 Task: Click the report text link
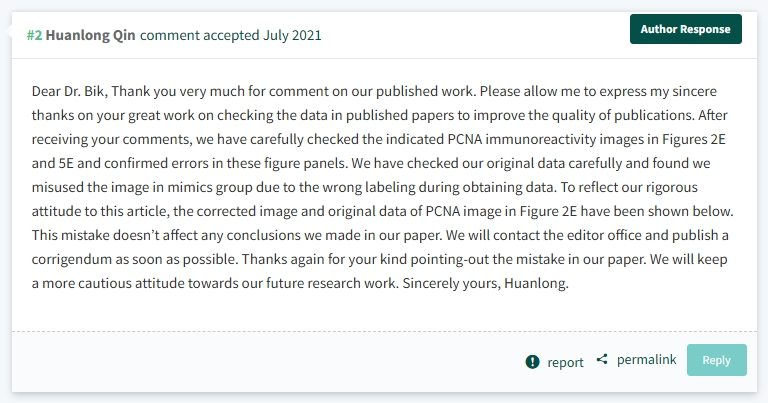click(565, 362)
